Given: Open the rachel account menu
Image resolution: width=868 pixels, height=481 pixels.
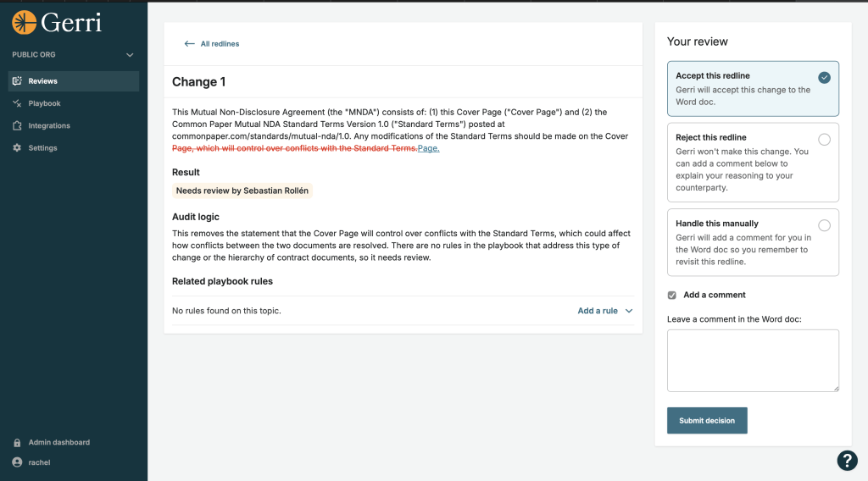Looking at the screenshot, I should click(39, 462).
